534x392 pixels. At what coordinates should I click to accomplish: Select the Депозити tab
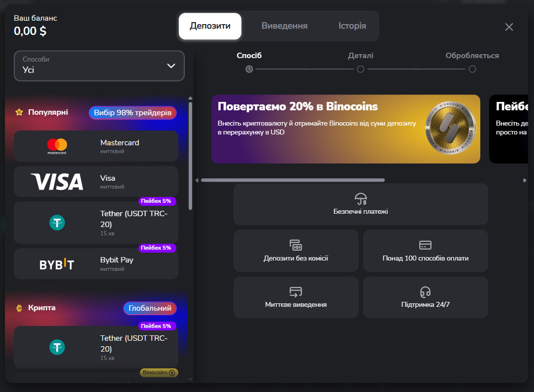(x=210, y=26)
